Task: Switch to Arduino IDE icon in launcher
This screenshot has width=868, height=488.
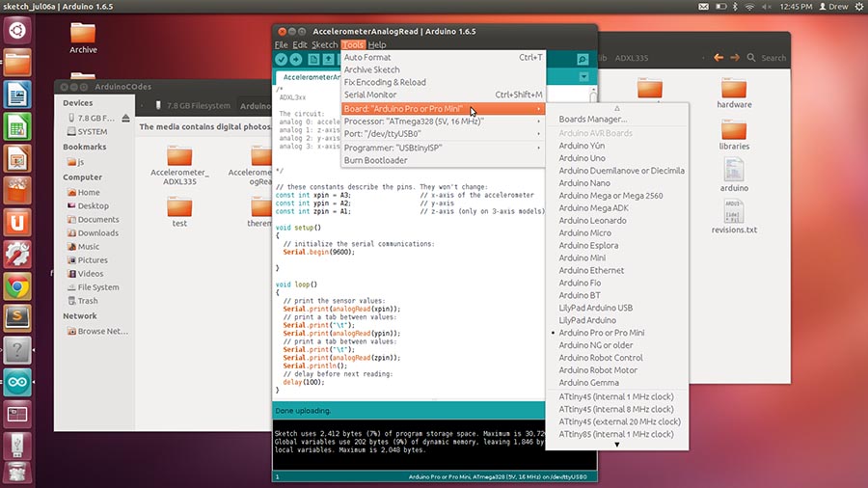Action: coord(17,382)
